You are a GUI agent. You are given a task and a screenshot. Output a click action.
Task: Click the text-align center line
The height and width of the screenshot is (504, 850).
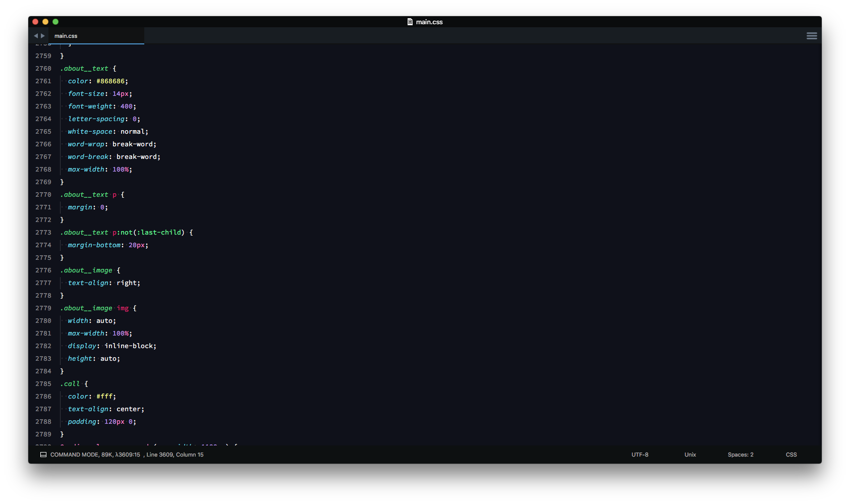tap(106, 409)
